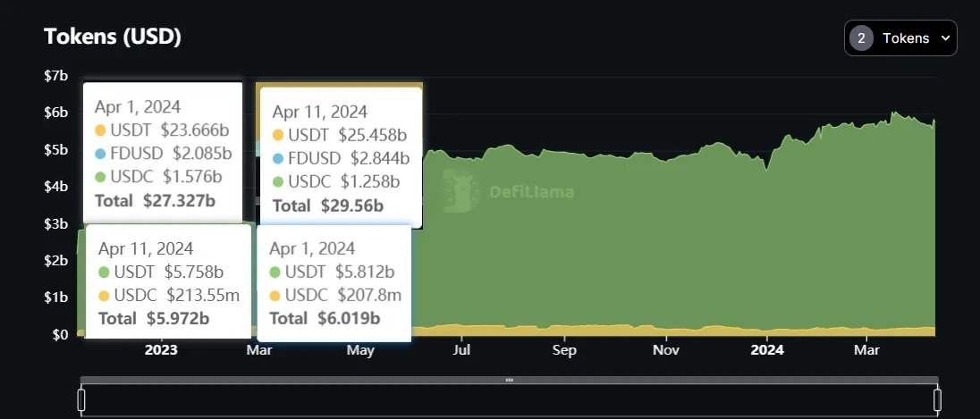Click blue FDUSD dot in the $29.56b tooltip

[278, 159]
